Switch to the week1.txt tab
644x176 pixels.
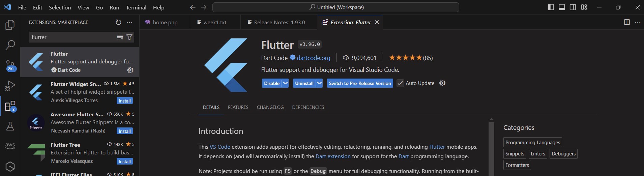pyautogui.click(x=215, y=22)
